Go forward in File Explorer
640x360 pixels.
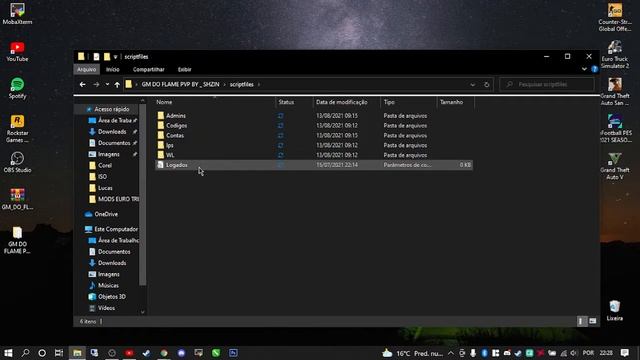(x=96, y=84)
